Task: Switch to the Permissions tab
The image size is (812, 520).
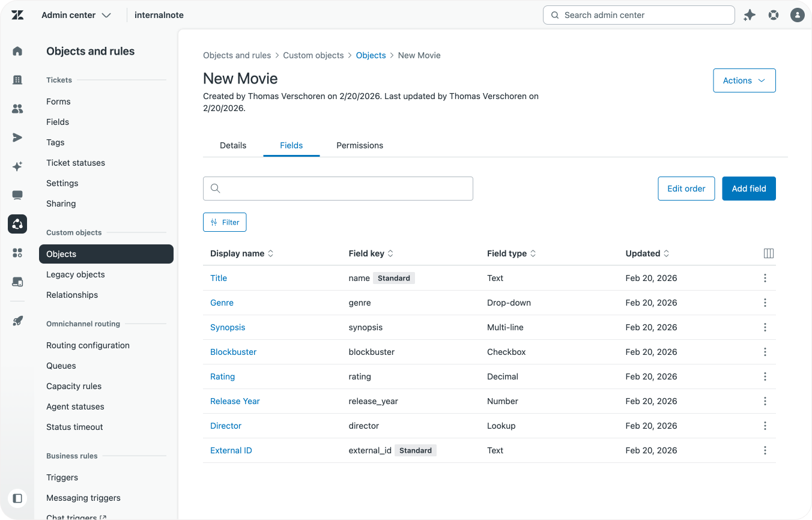Action: coord(359,145)
